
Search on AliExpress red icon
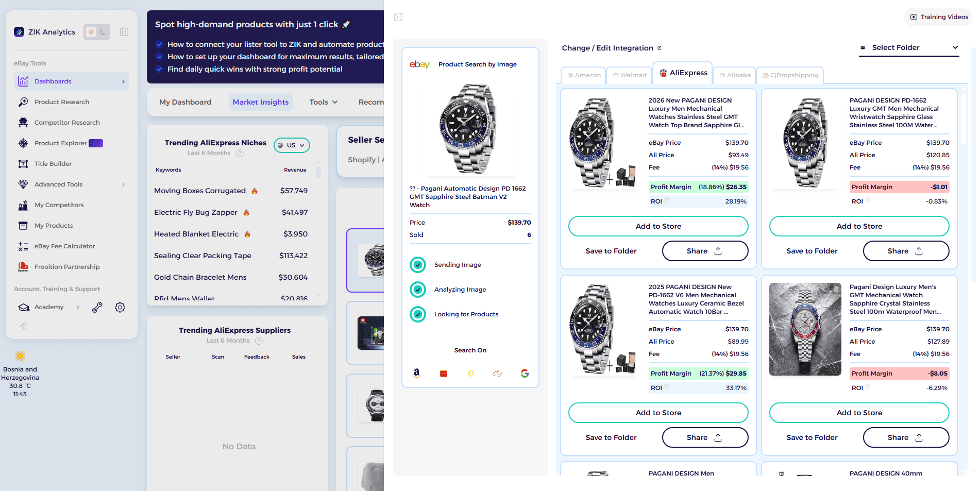pos(444,374)
